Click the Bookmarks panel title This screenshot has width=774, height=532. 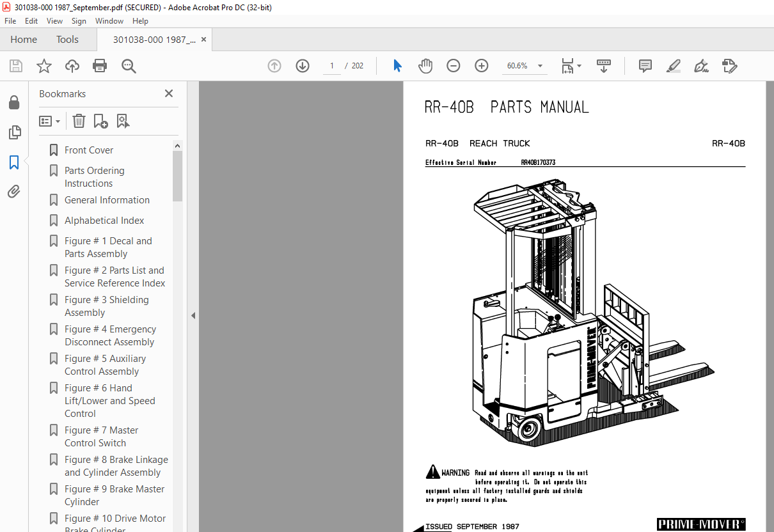pos(62,94)
